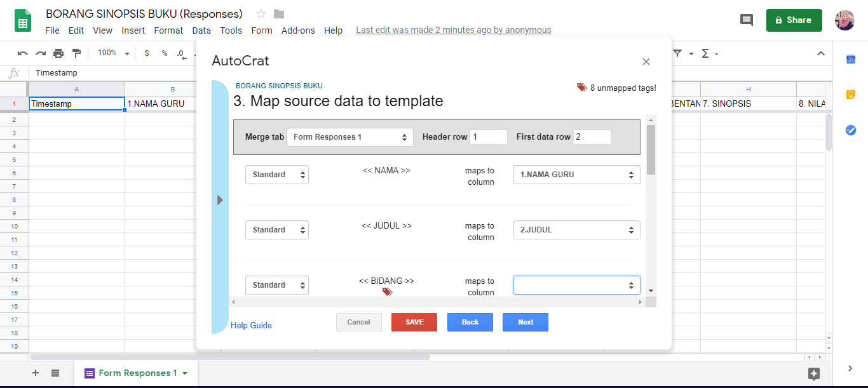Click the Functions sigma icon
This screenshot has height=388, width=868.
point(705,53)
